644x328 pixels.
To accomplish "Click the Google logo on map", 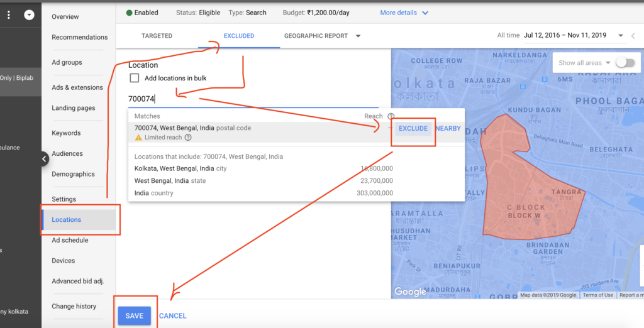I will pos(410,292).
